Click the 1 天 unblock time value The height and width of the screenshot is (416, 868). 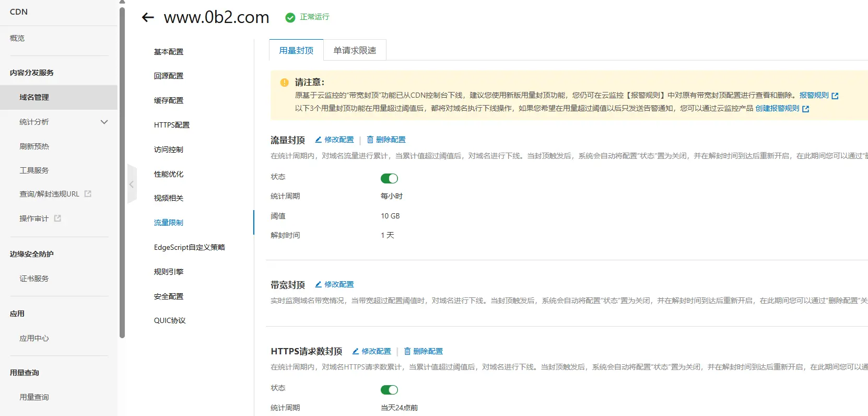[x=388, y=235]
